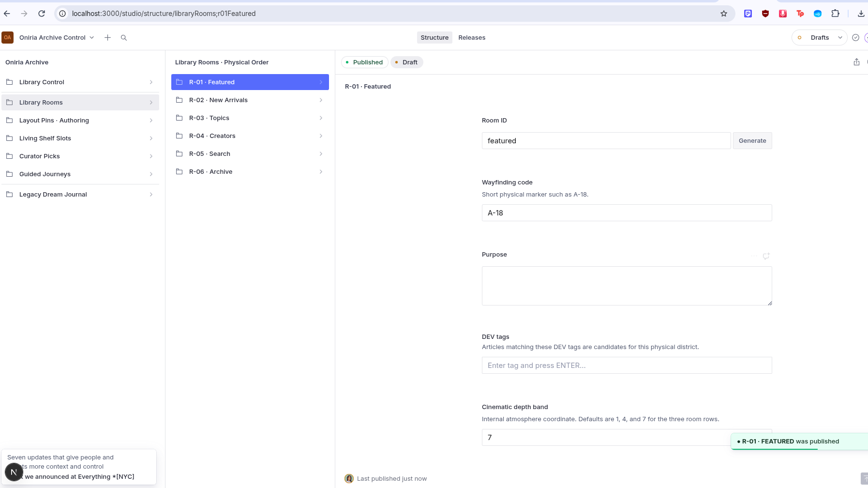Click the OA workspace logo icon
This screenshot has height=488, width=868.
point(8,37)
